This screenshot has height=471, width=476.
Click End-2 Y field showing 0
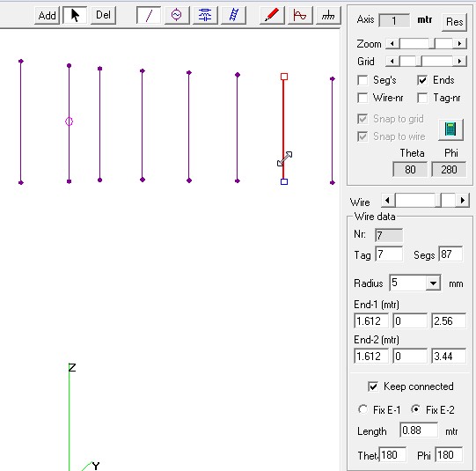pyautogui.click(x=410, y=356)
